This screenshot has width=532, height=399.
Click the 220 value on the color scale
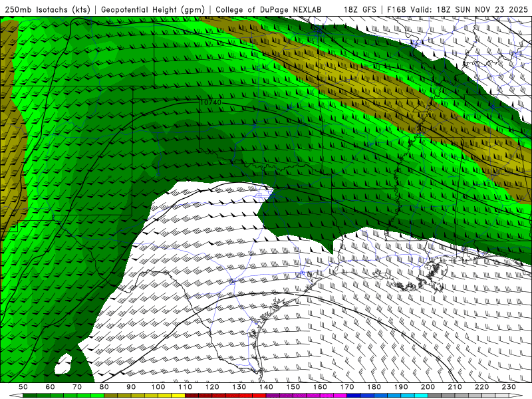click(481, 387)
